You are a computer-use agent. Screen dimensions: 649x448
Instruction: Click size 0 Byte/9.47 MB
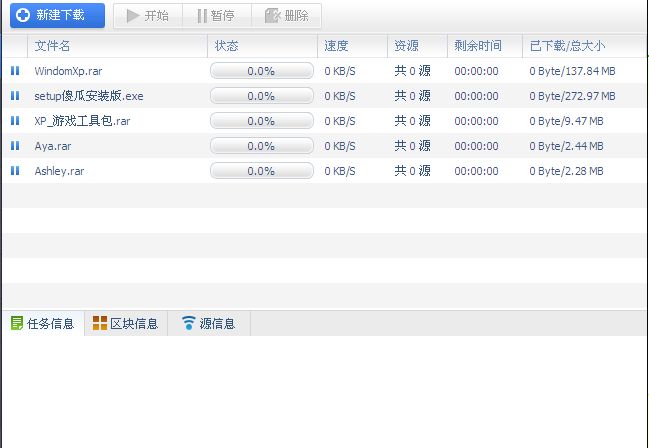(x=566, y=121)
